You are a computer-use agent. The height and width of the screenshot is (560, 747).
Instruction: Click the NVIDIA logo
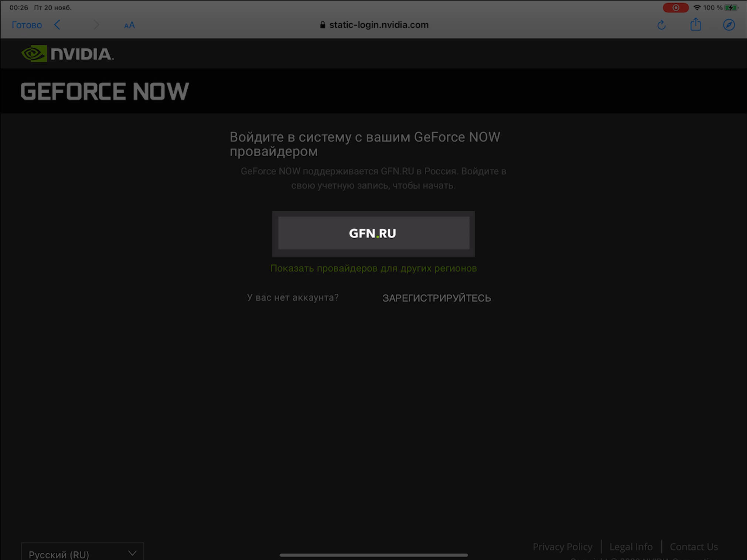pyautogui.click(x=68, y=54)
